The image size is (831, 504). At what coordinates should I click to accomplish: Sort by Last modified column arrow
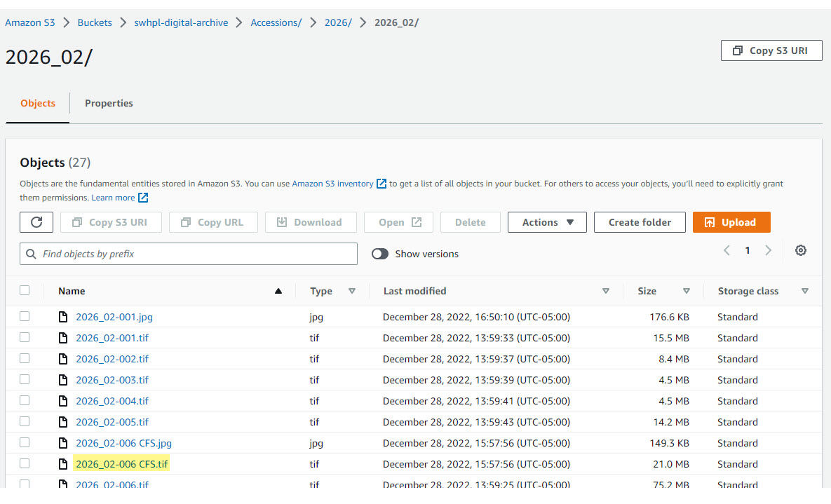coord(606,291)
